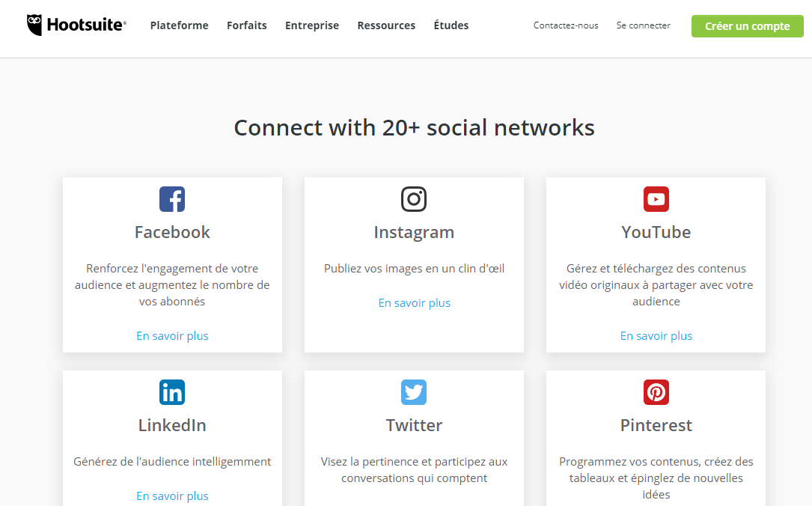Click the Twitter bird icon
The width and height of the screenshot is (812, 506).
point(414,392)
